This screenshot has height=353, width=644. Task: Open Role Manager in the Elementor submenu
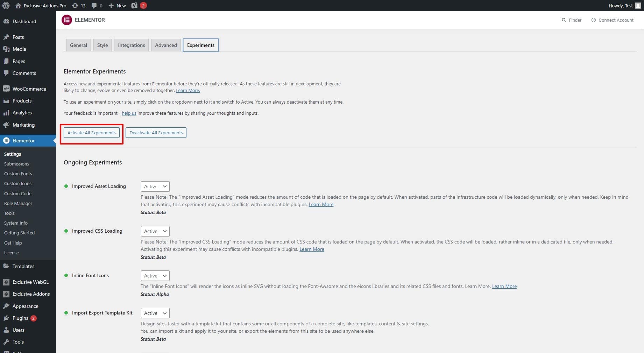tap(18, 203)
